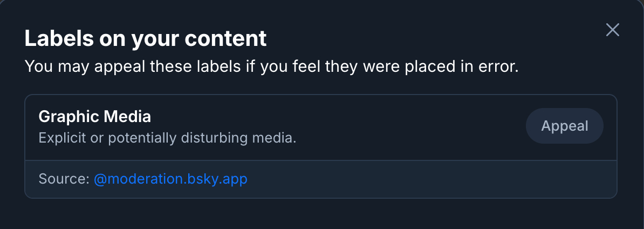
Task: Dismiss the dialog using the top-right X
Action: 612,30
